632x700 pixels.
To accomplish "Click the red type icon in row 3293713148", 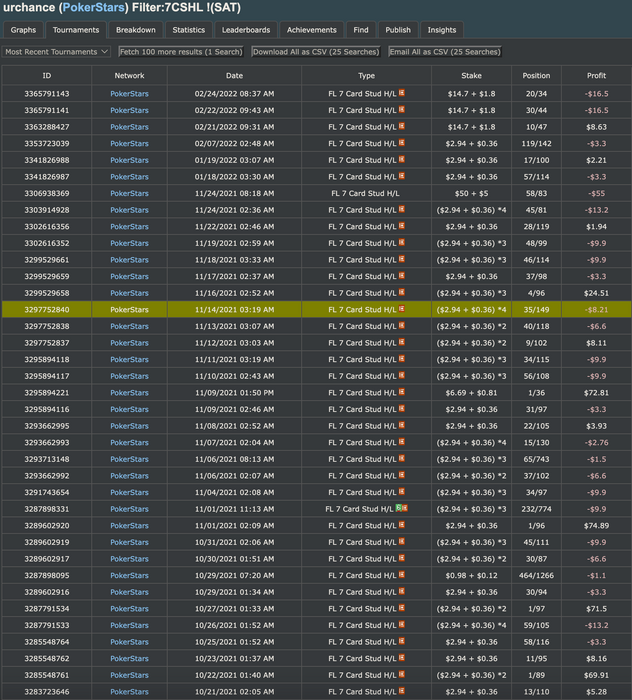I will coord(402,458).
